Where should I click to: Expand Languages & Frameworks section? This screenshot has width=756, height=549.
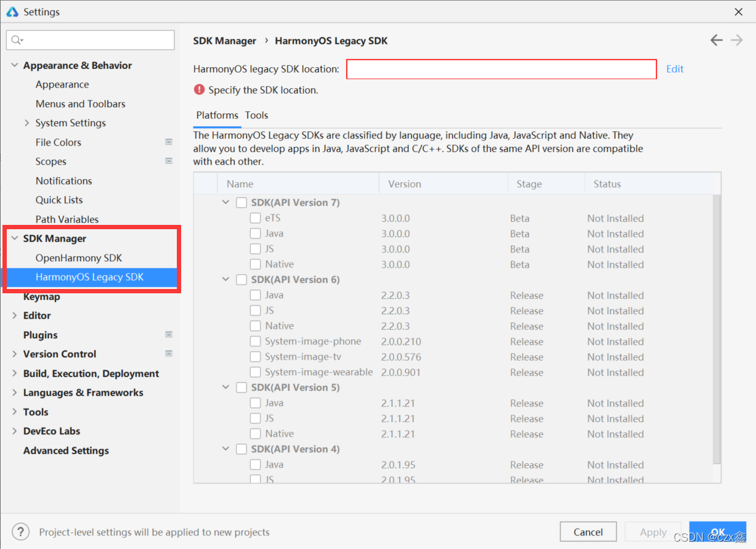(x=15, y=392)
